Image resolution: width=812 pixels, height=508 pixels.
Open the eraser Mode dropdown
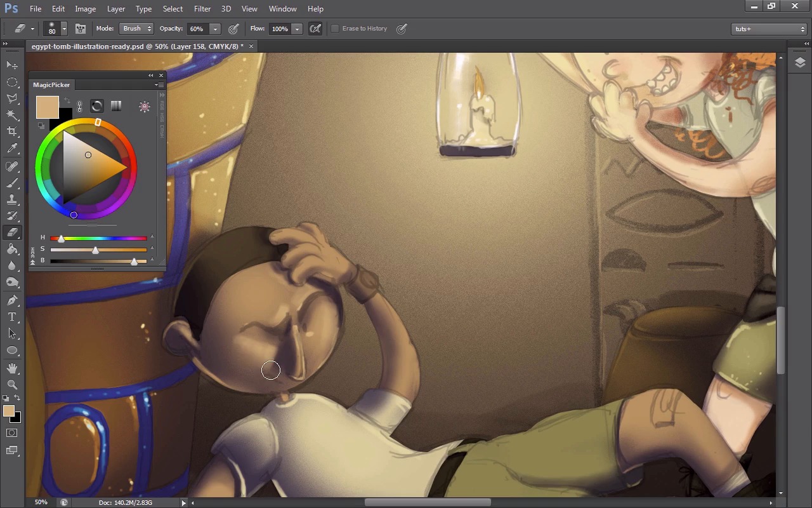click(137, 29)
